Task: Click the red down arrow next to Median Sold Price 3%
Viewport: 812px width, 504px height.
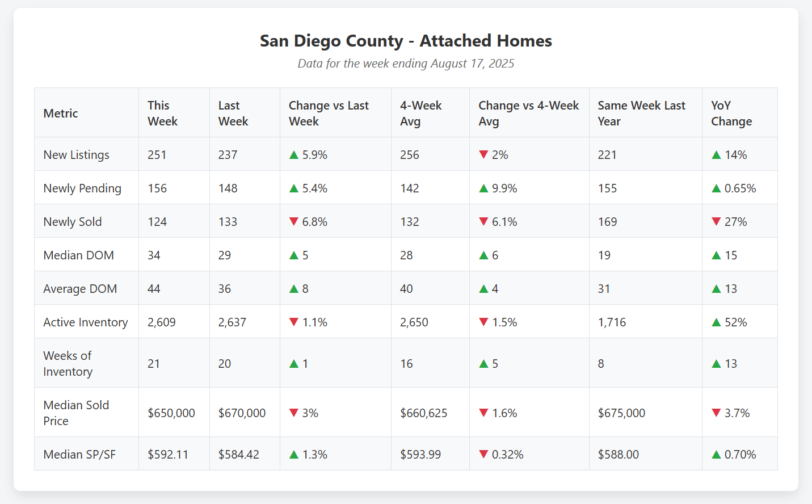Action: pyautogui.click(x=294, y=413)
